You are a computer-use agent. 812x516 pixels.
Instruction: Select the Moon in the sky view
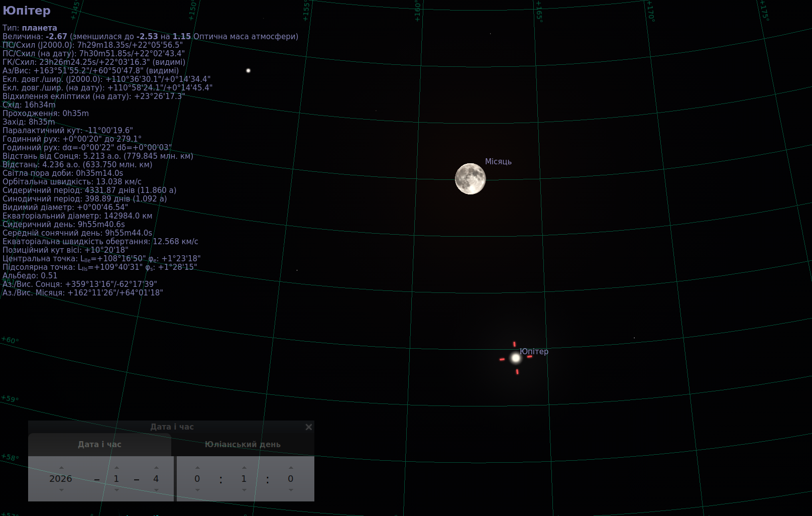pyautogui.click(x=471, y=178)
